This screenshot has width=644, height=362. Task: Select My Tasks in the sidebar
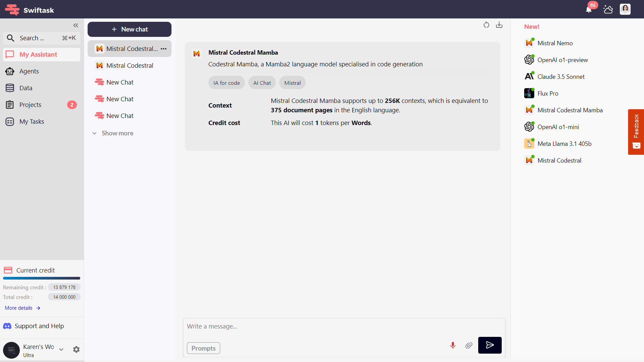click(x=32, y=121)
